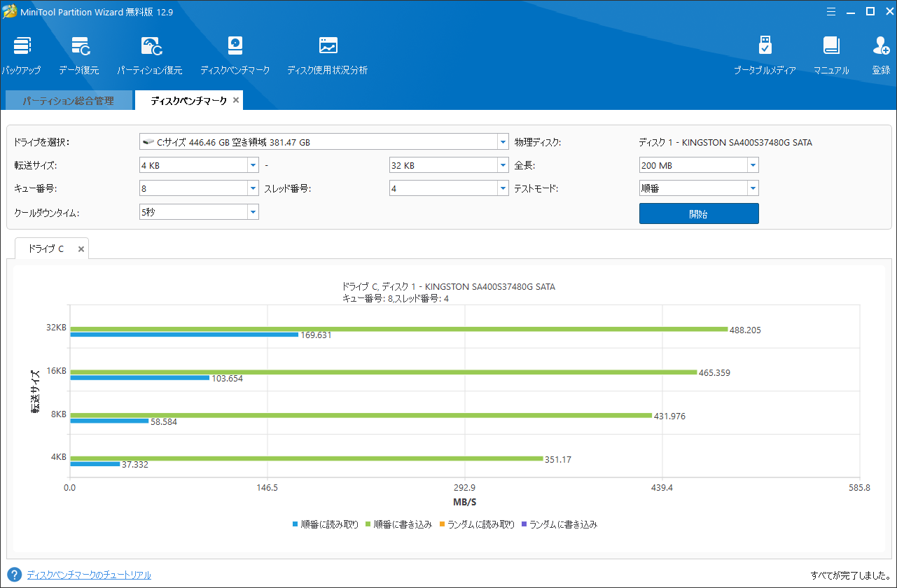
Task: Click the 488.205 value label
Action: (x=745, y=330)
